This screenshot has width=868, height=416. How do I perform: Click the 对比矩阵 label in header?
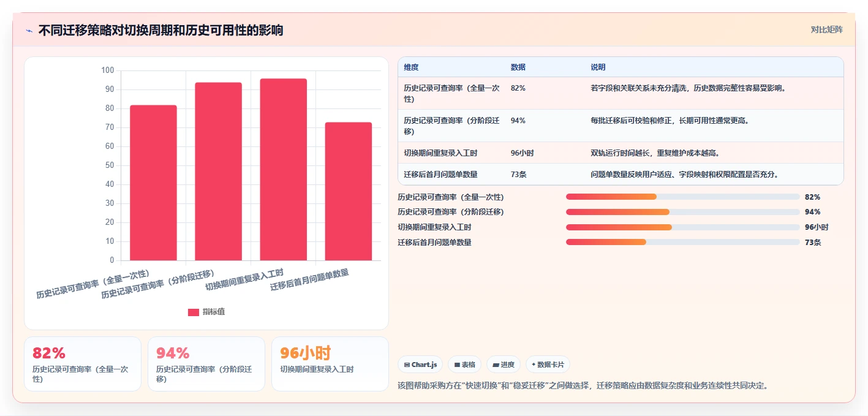(826, 29)
